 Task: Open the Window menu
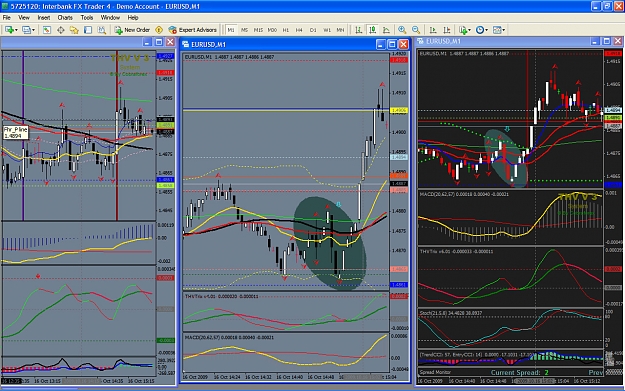click(110, 18)
